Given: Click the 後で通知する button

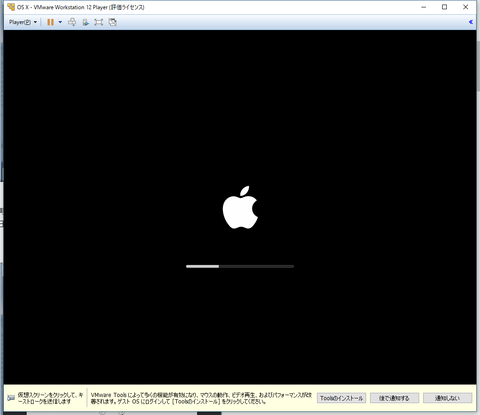Looking at the screenshot, I should tap(394, 398).
